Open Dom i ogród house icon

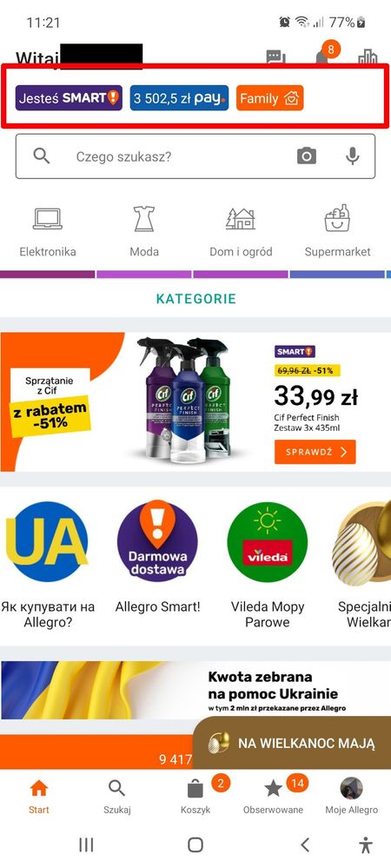pos(241,219)
